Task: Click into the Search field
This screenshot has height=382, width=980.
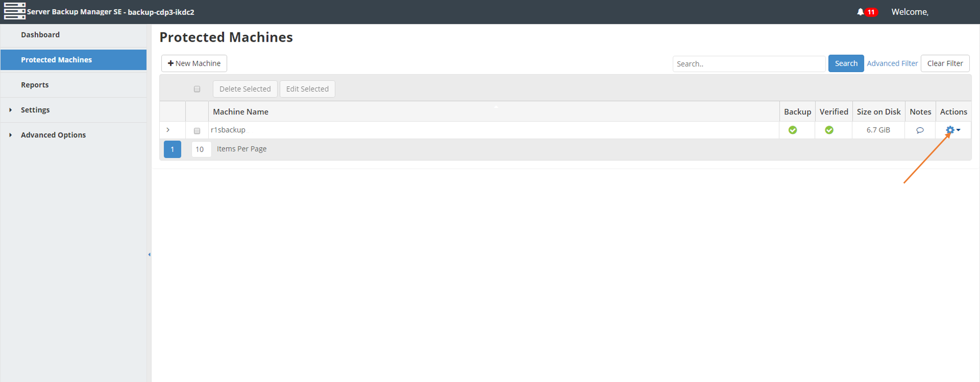Action: (x=749, y=64)
